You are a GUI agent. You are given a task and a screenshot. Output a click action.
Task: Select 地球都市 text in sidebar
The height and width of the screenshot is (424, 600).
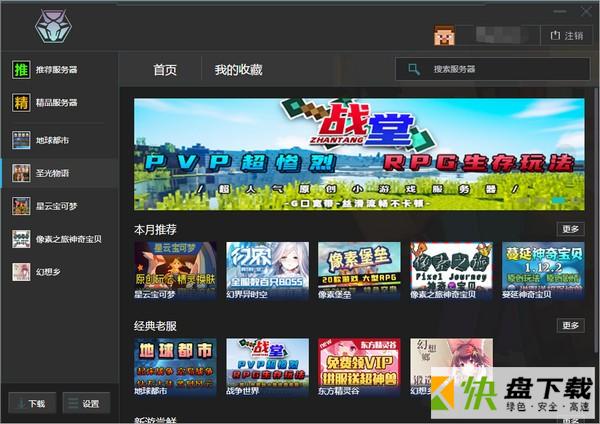(x=52, y=140)
